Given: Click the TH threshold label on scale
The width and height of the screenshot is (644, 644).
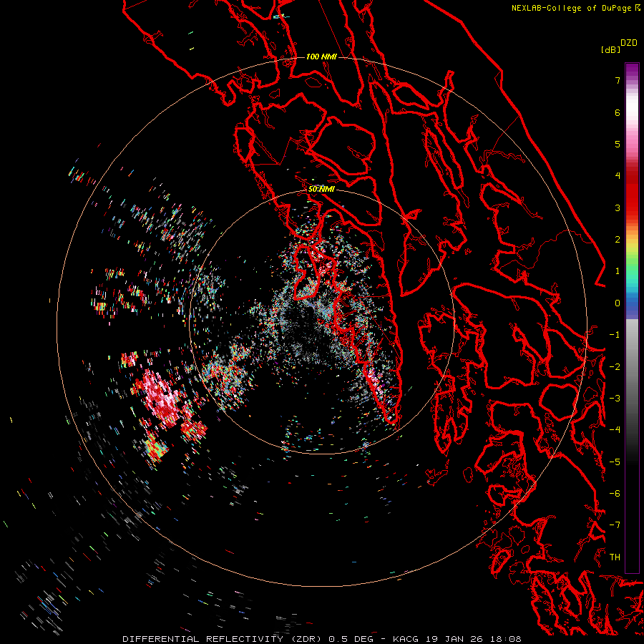Looking at the screenshot, I should click(x=615, y=557).
